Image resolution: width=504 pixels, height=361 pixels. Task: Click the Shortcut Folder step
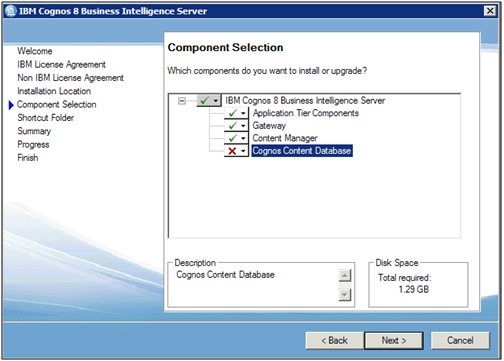coord(46,118)
